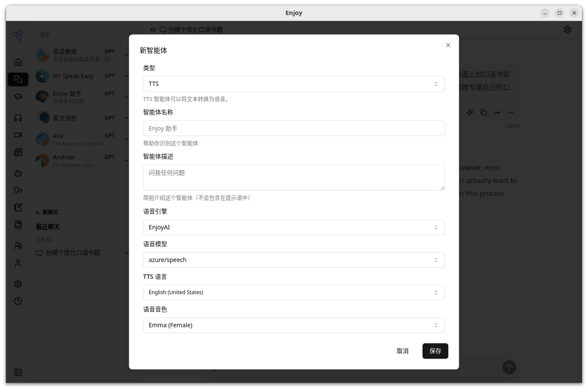Change the 语音音色 from Emma (Female)

(x=294, y=325)
